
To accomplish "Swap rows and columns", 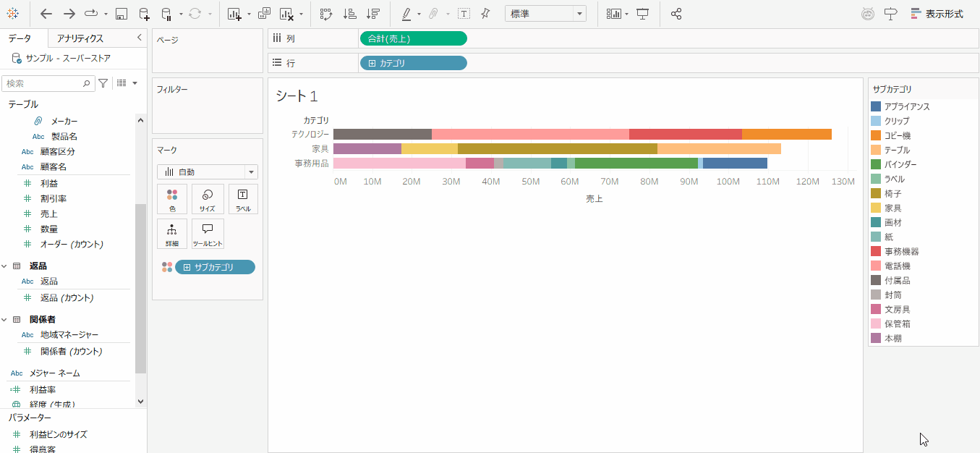I will point(326,14).
